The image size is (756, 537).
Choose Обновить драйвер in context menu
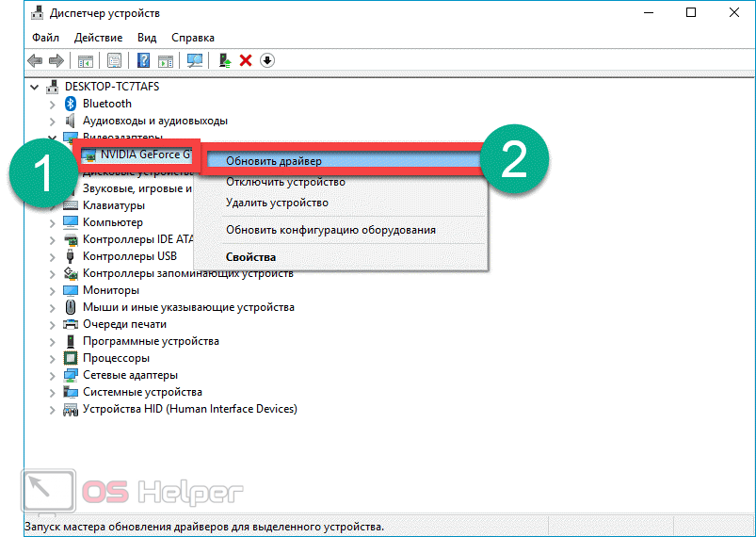273,161
